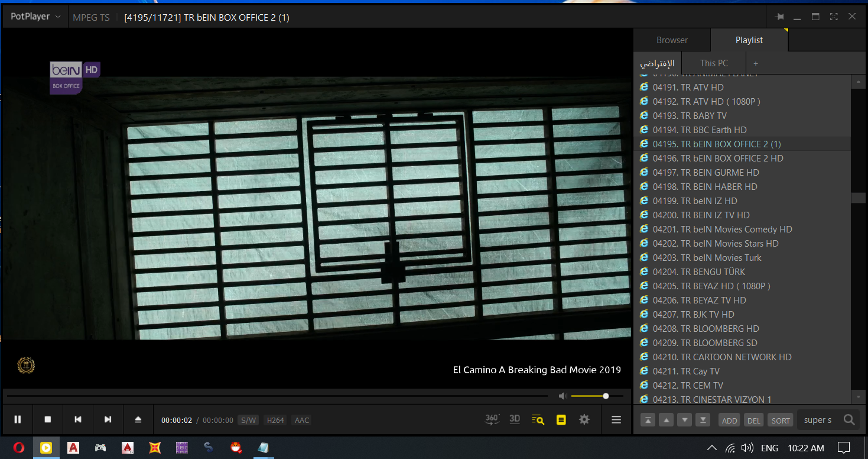Mute audio via speaker icon
868x459 pixels.
[563, 396]
